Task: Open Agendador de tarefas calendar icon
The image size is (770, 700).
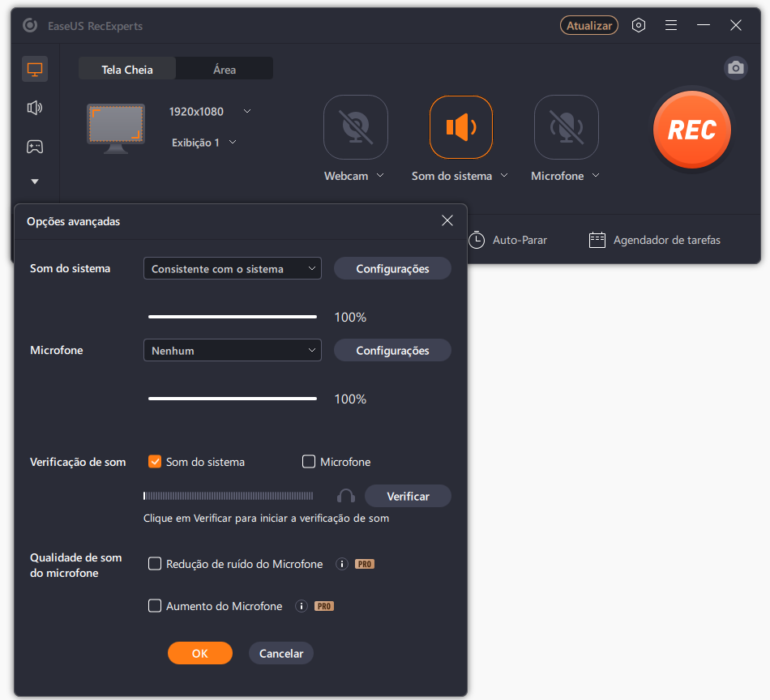Action: pyautogui.click(x=597, y=240)
